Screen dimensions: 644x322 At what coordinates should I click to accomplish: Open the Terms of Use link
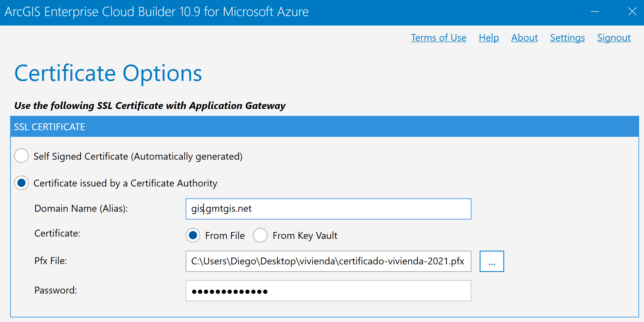[x=438, y=38]
